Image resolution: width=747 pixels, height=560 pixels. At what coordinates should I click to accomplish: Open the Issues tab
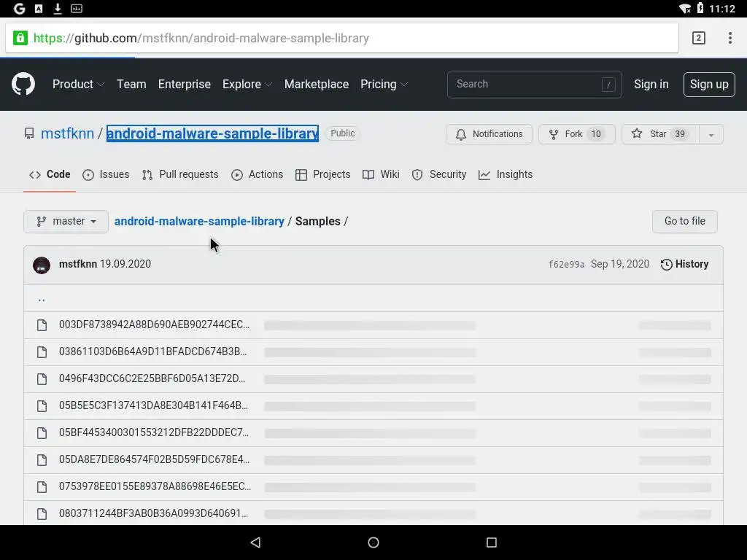(x=106, y=175)
